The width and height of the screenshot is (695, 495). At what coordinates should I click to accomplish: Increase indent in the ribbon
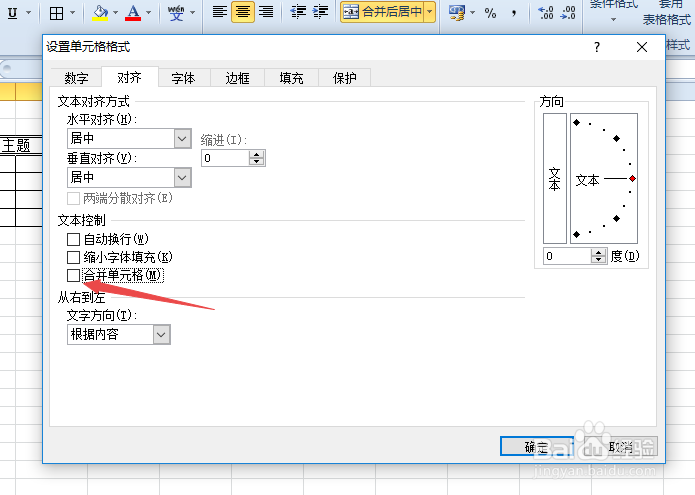[x=320, y=12]
